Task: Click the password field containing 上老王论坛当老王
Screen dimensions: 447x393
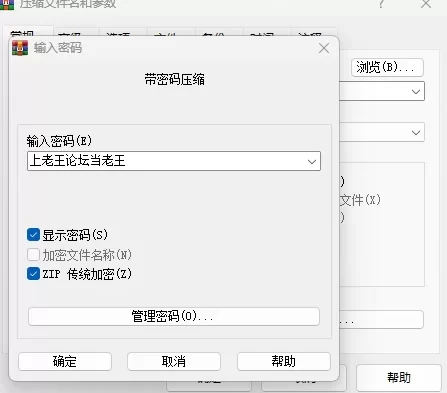Action: point(174,161)
